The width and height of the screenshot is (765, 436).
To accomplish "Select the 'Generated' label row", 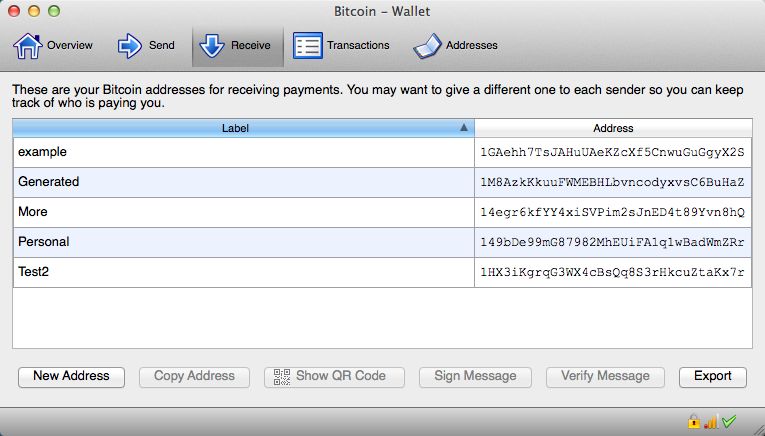I will coord(243,182).
